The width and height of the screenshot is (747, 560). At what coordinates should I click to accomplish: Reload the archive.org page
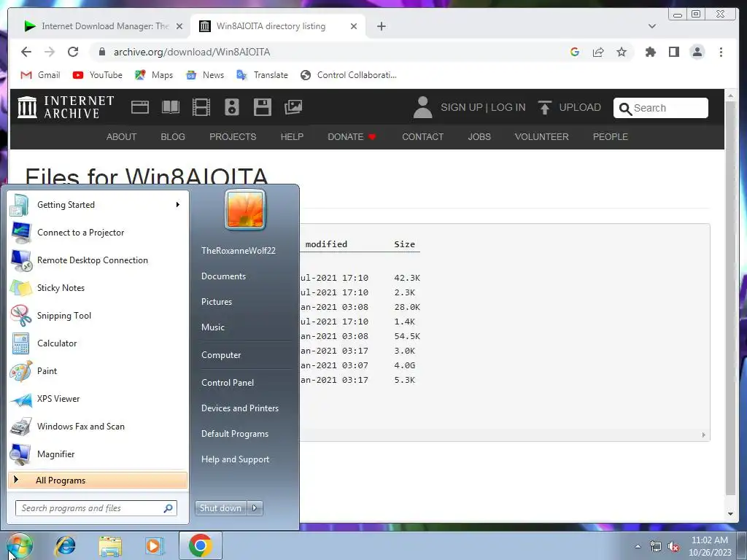click(x=73, y=52)
